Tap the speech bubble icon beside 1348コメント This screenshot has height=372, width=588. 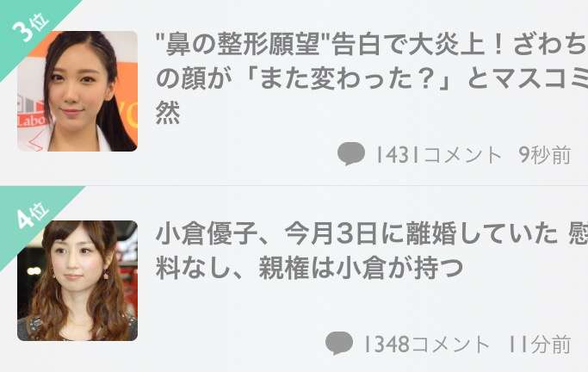339,343
